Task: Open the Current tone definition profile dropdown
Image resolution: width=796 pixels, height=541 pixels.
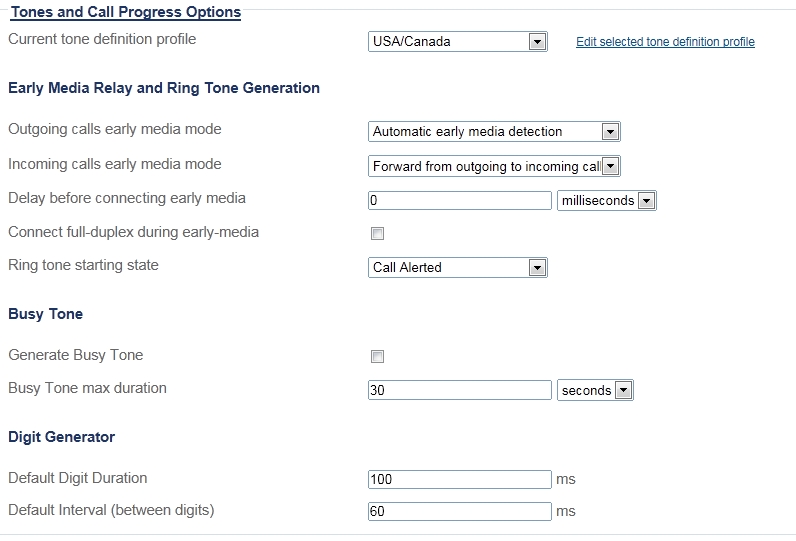Action: (x=457, y=42)
